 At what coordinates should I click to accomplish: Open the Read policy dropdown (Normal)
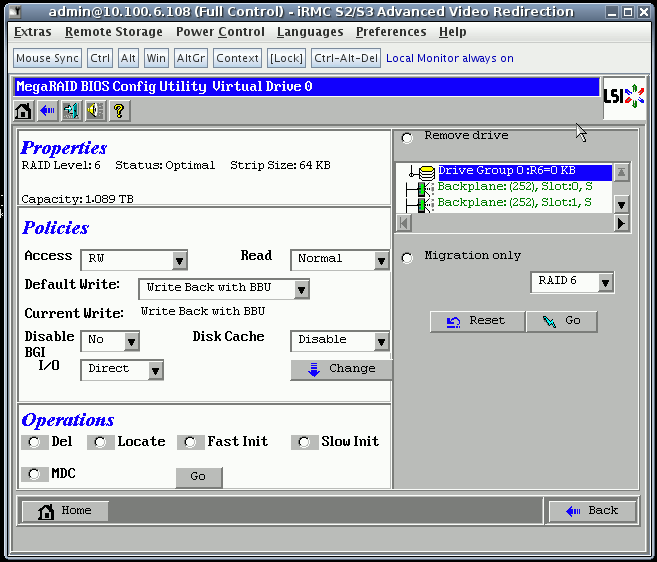pos(340,260)
